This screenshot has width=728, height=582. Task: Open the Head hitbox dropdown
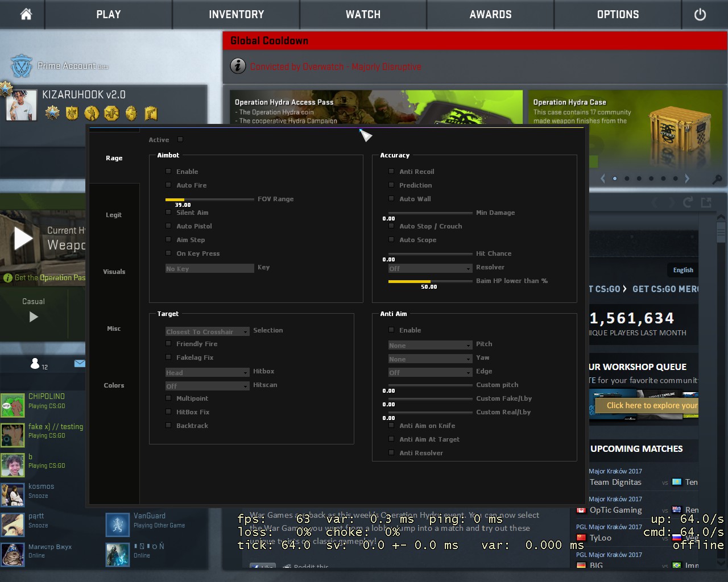(x=207, y=372)
